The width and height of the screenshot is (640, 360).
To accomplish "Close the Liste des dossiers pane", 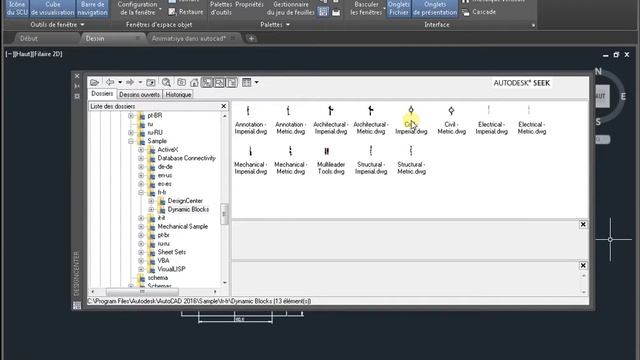I will pyautogui.click(x=224, y=106).
